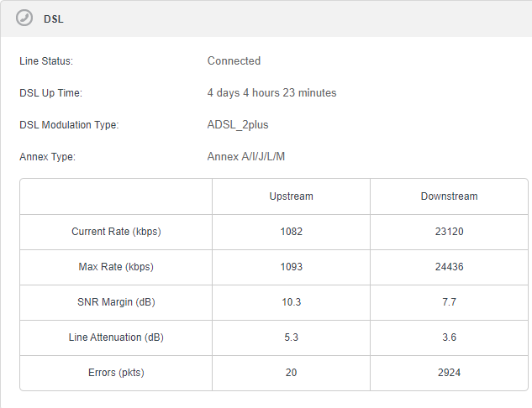Click the Current Rate (kbps) row label
Viewport: 532px width, 408px height.
click(116, 232)
